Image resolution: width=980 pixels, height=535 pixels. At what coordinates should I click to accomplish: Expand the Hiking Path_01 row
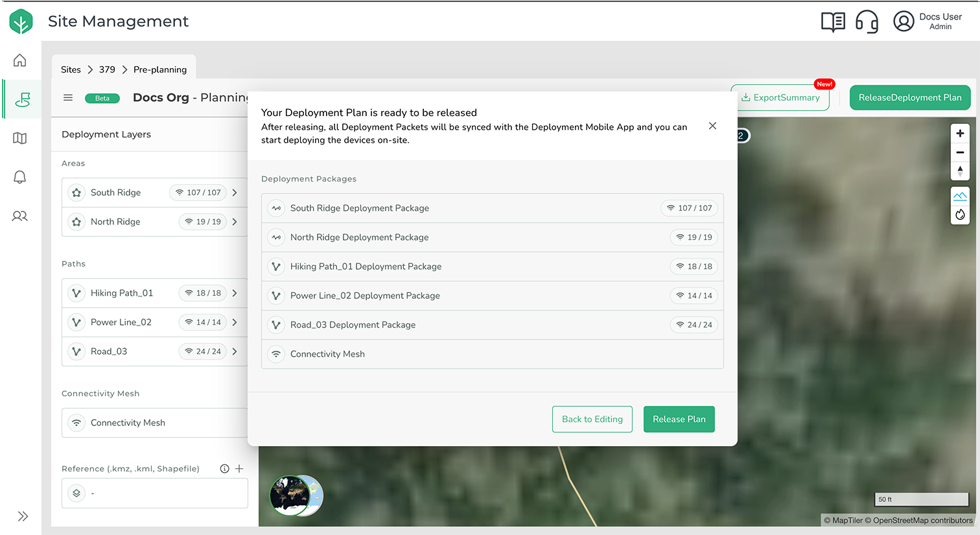click(x=235, y=293)
